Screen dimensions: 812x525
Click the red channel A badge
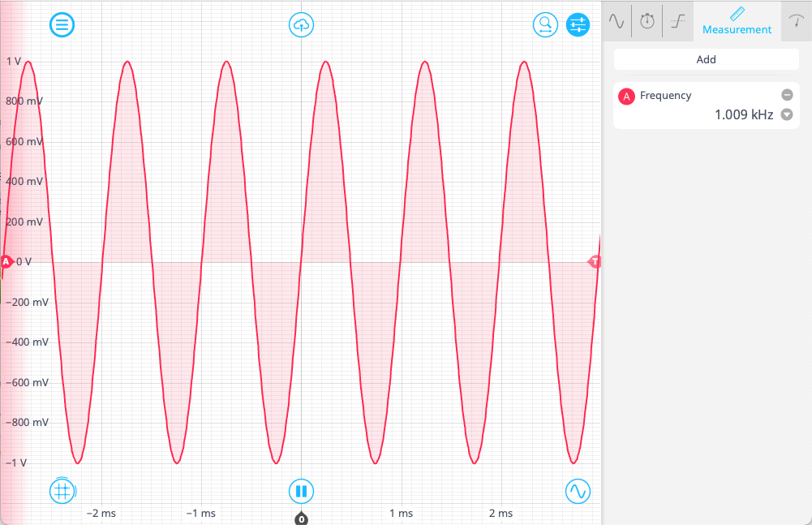click(626, 96)
